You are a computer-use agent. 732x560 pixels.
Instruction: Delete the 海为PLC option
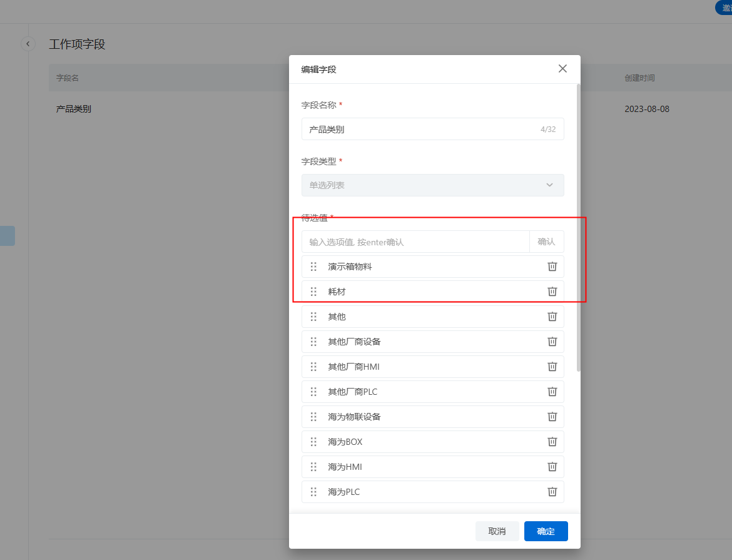point(552,492)
